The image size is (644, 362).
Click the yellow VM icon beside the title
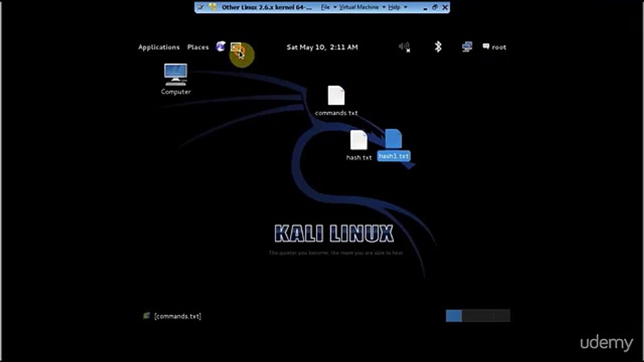(213, 7)
